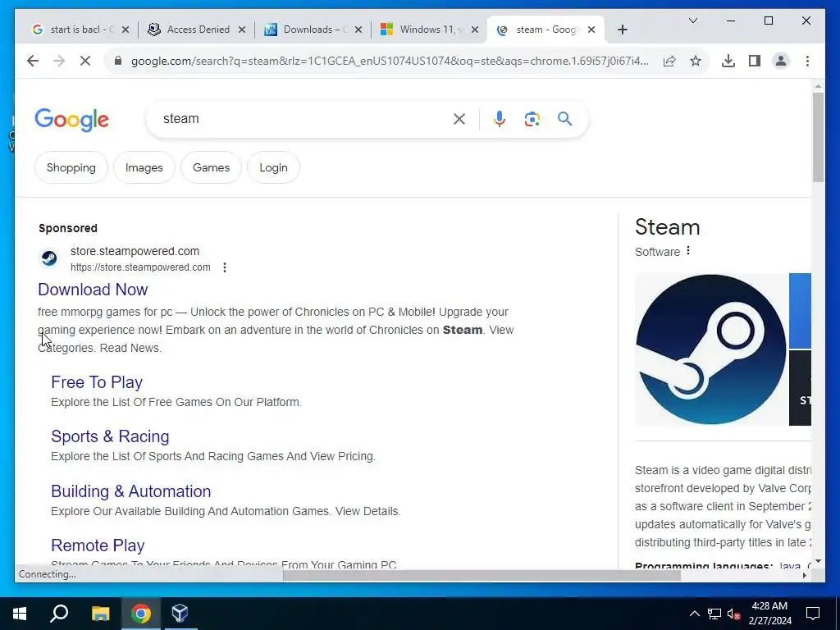This screenshot has height=630, width=840.
Task: Open the Free To Play link
Action: tap(97, 382)
